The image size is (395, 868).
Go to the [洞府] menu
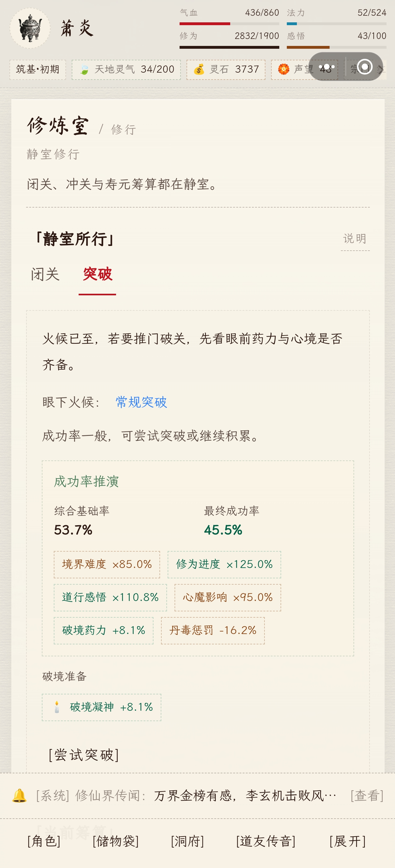[x=187, y=841]
